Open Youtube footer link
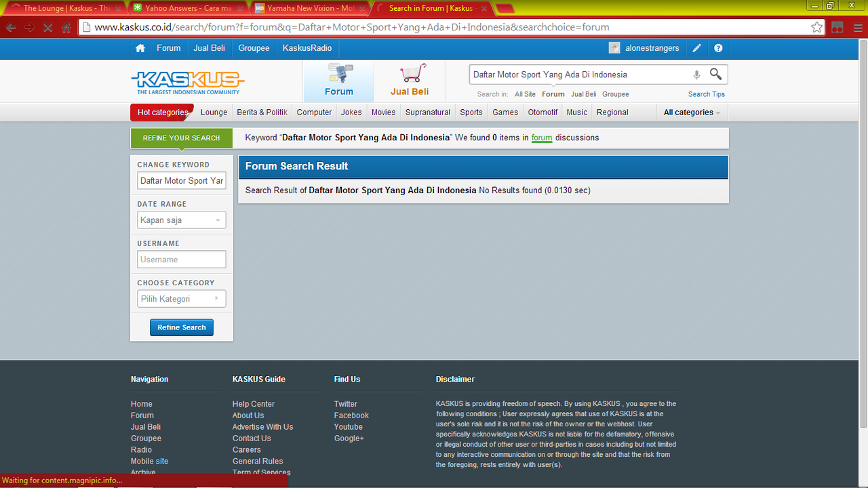 tap(348, 427)
